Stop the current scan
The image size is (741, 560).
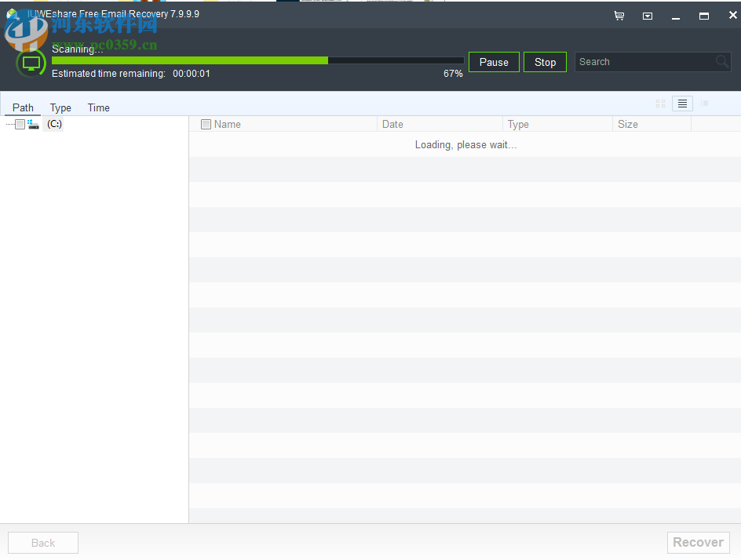pos(545,61)
